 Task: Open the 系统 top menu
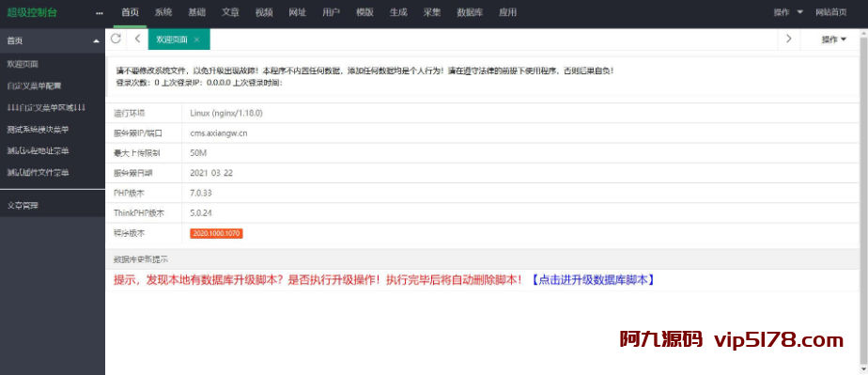pos(163,13)
